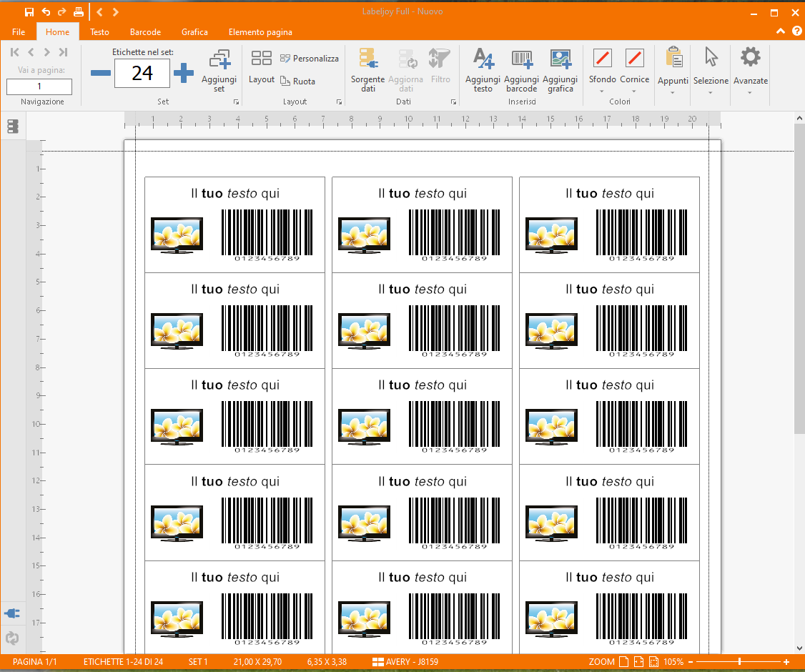Go to the previous page
Image resolution: width=805 pixels, height=672 pixels.
click(31, 52)
